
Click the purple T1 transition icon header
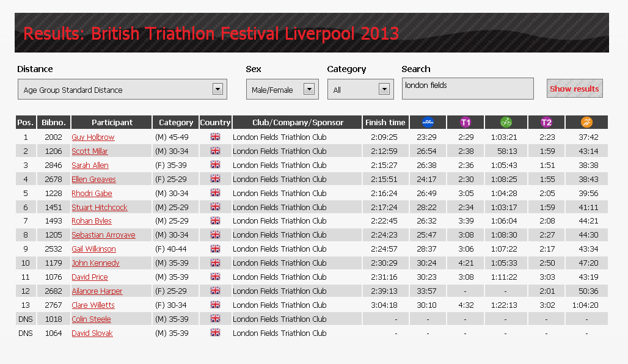pyautogui.click(x=466, y=122)
